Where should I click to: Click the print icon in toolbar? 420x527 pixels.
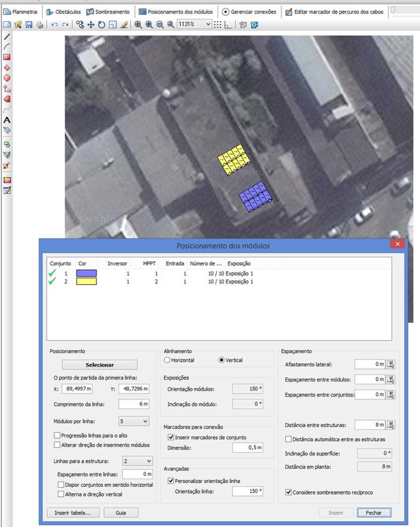39,25
